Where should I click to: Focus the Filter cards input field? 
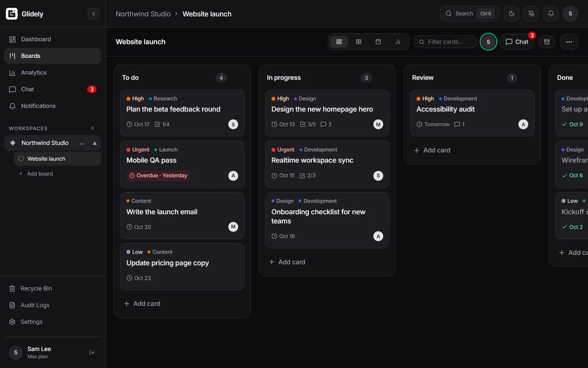point(445,42)
